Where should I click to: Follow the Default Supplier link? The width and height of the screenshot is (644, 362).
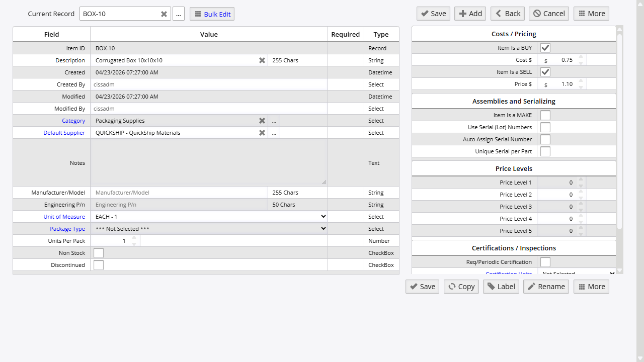[x=64, y=132]
